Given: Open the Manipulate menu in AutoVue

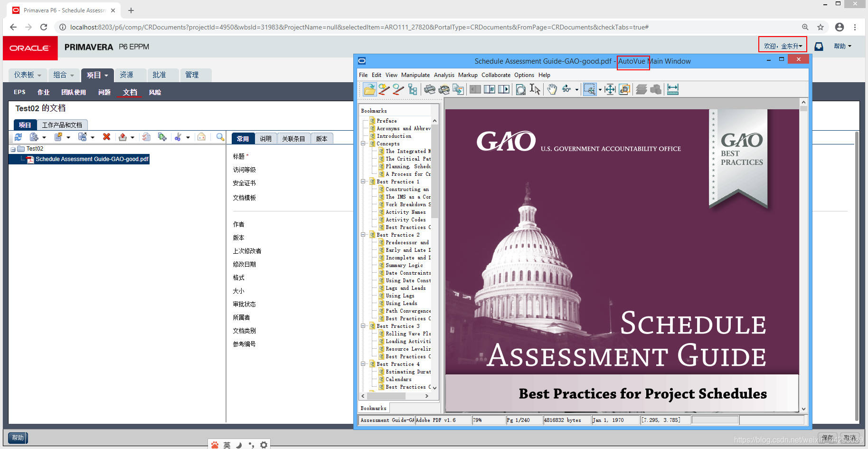Looking at the screenshot, I should 415,75.
